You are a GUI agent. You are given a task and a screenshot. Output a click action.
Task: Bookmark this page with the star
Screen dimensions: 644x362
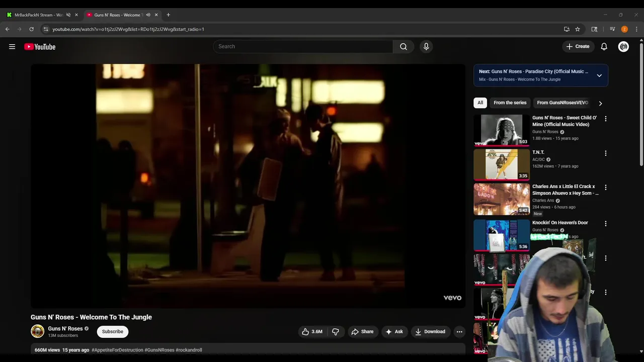[578, 29]
